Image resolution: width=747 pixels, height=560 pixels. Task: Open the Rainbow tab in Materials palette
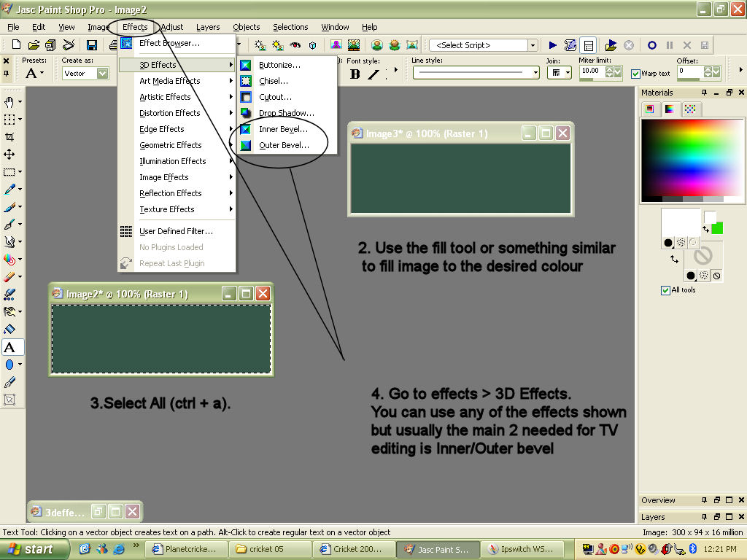click(x=670, y=109)
